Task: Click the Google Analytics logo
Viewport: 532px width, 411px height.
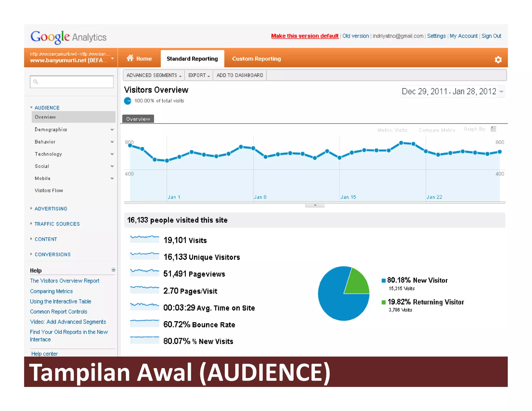Action: click(x=68, y=37)
